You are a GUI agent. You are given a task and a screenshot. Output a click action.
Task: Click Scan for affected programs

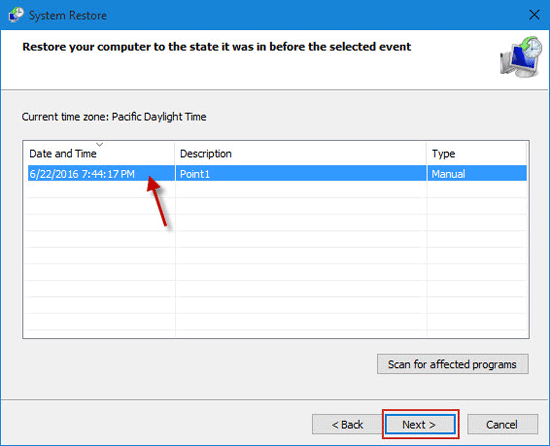(x=452, y=364)
